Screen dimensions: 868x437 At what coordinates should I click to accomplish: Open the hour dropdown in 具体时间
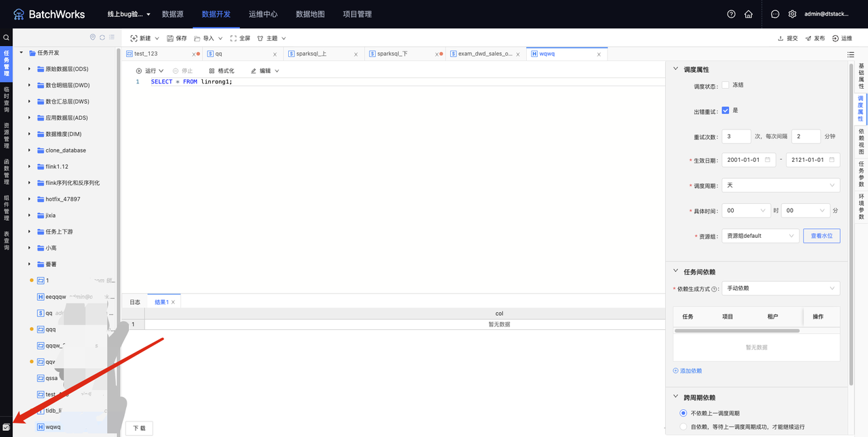pyautogui.click(x=746, y=211)
